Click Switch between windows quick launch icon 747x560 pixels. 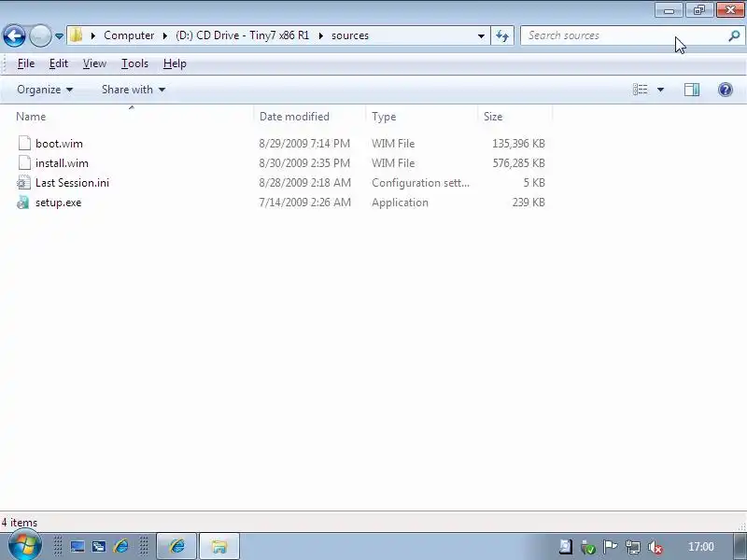point(99,546)
